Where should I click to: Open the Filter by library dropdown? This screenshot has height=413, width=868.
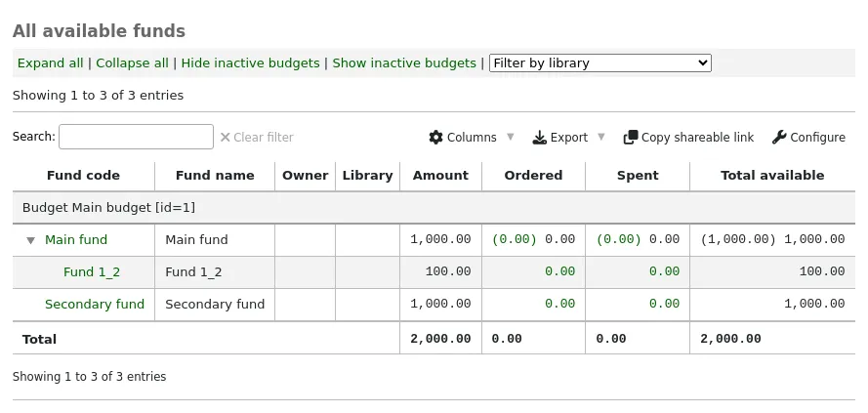click(600, 63)
